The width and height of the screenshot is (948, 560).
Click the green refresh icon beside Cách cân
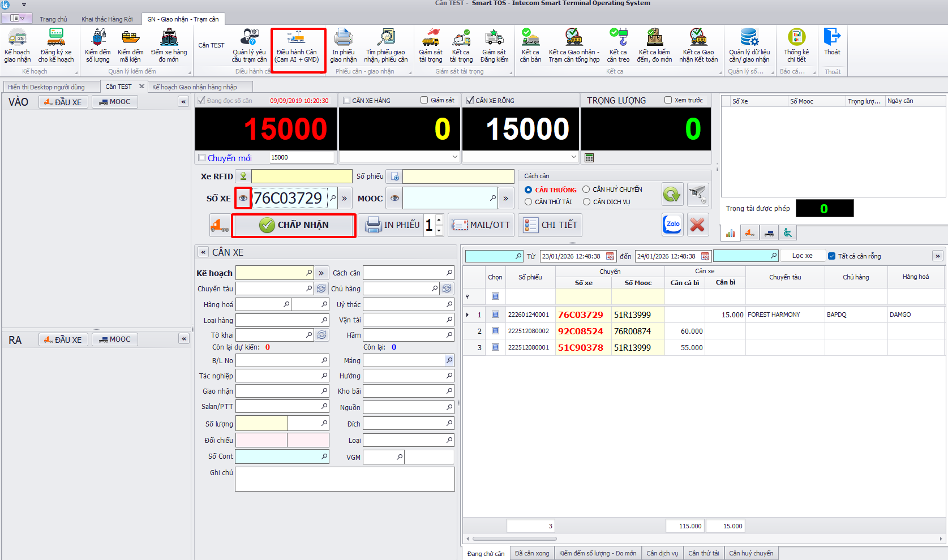point(672,195)
